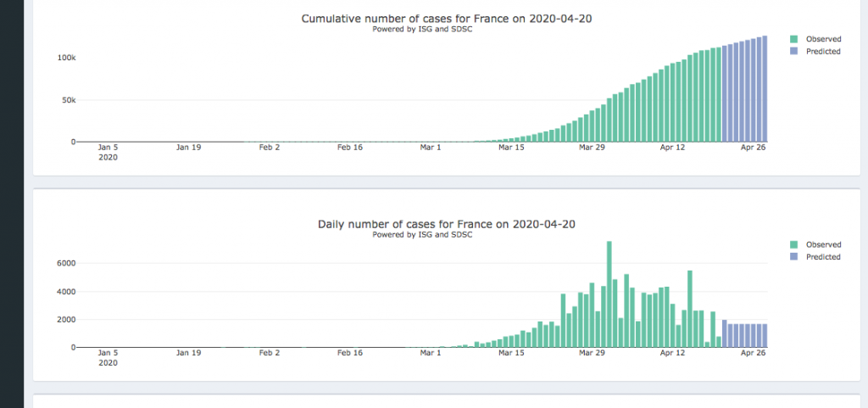The image size is (868, 408).
Task: Click the 'Mar 1' axis label on Daily chart
Action: coord(431,353)
